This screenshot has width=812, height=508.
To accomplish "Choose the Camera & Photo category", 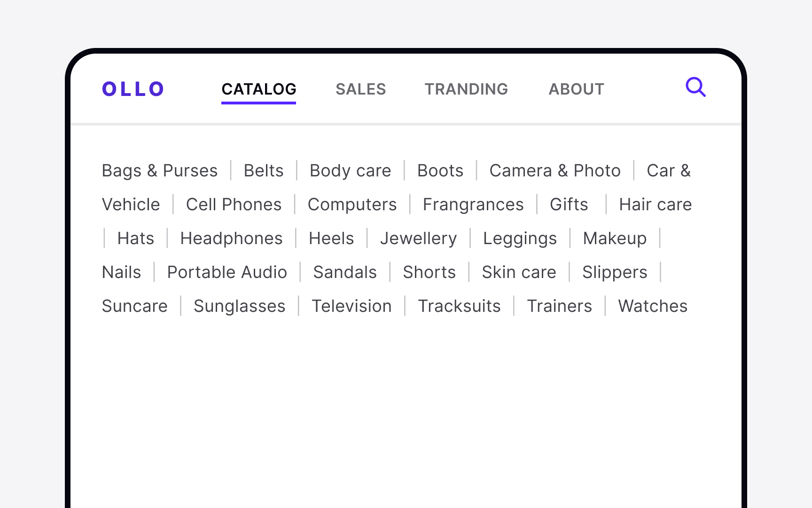I will point(555,171).
